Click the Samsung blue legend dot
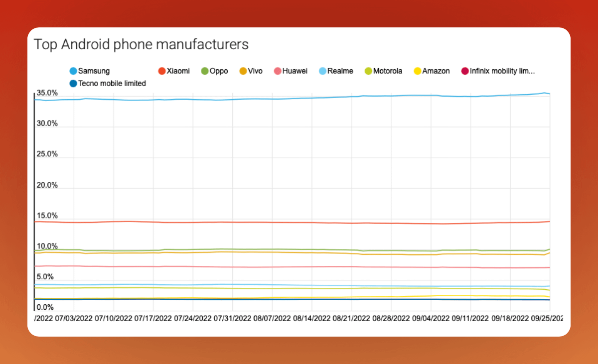Viewport: 598px width, 364px height. 73,71
